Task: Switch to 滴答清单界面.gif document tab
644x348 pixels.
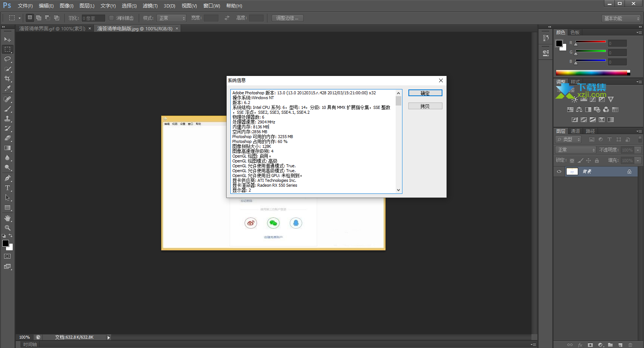Action: tap(52, 28)
